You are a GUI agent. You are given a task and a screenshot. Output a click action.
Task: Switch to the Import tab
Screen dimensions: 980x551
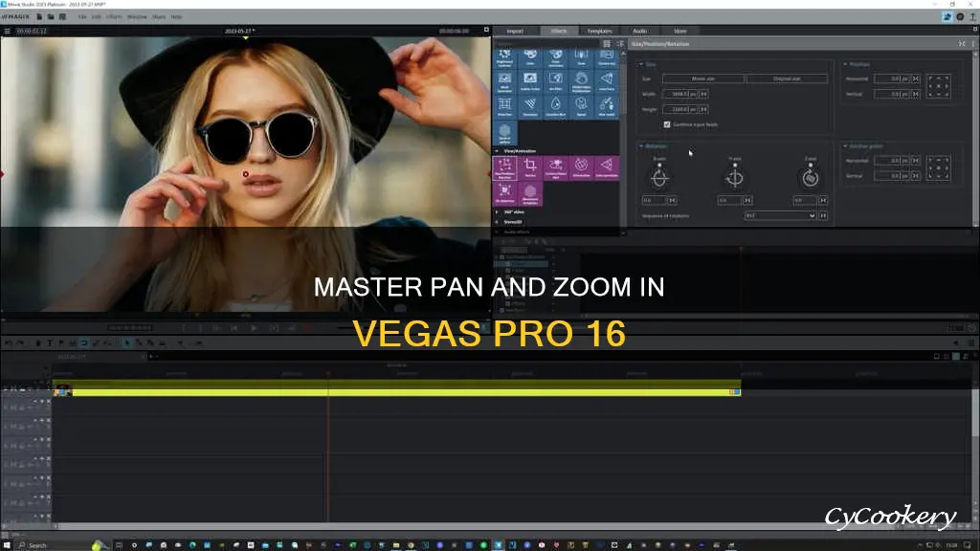515,31
